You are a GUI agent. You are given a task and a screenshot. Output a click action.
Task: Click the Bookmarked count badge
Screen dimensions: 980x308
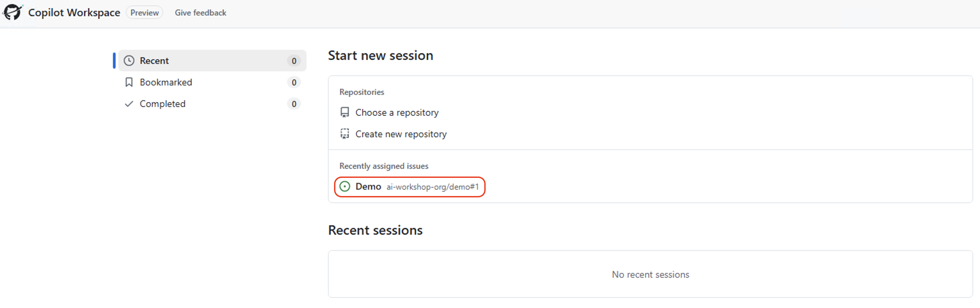[294, 82]
